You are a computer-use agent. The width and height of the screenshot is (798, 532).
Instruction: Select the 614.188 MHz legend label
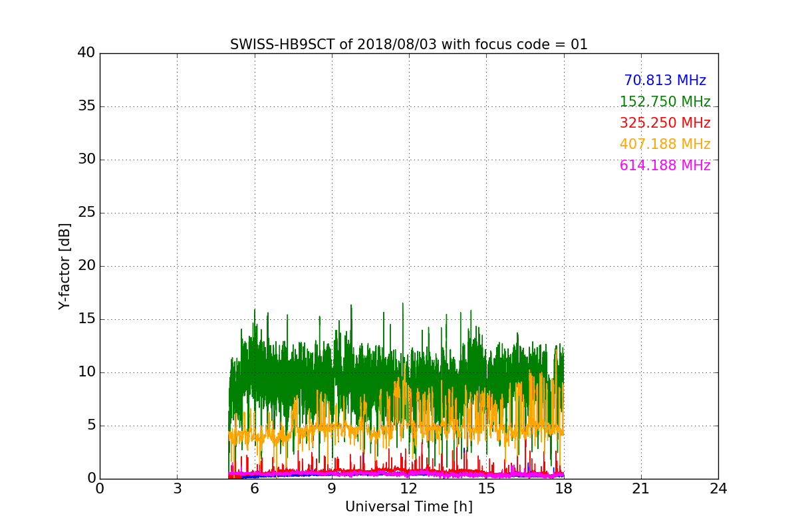coord(665,166)
